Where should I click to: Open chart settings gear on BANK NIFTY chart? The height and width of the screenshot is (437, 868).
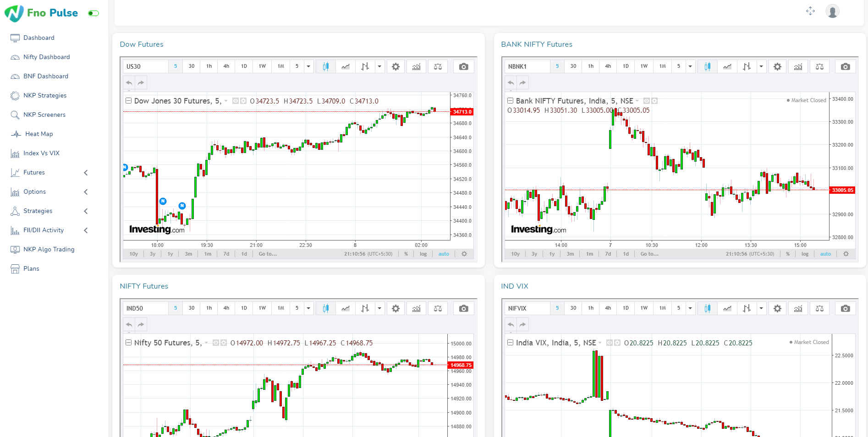click(x=777, y=66)
